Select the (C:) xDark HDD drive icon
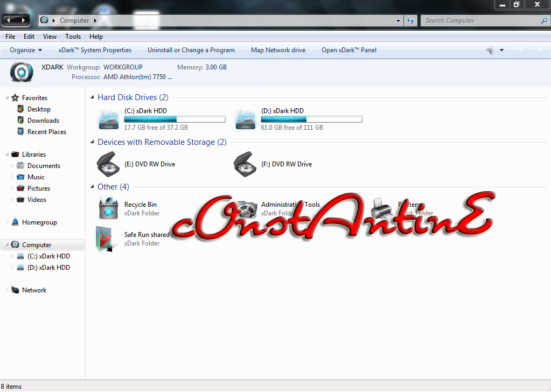The height and width of the screenshot is (392, 551). pos(109,119)
